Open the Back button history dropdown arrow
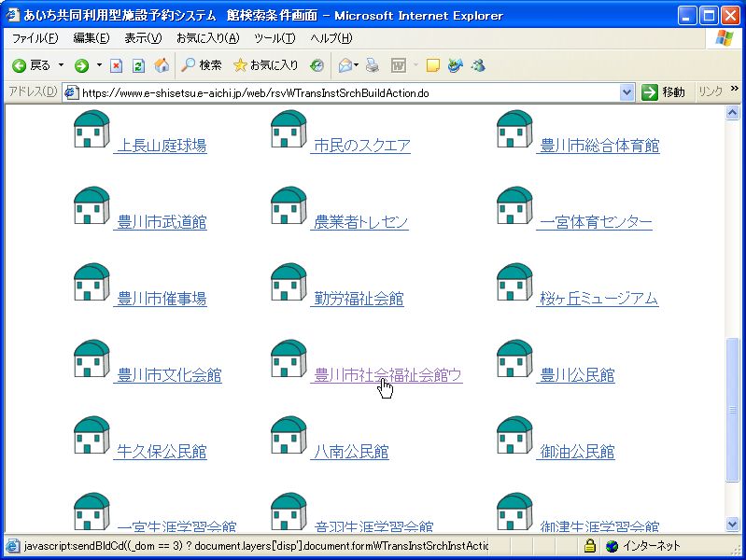The height and width of the screenshot is (560, 746). [62, 65]
